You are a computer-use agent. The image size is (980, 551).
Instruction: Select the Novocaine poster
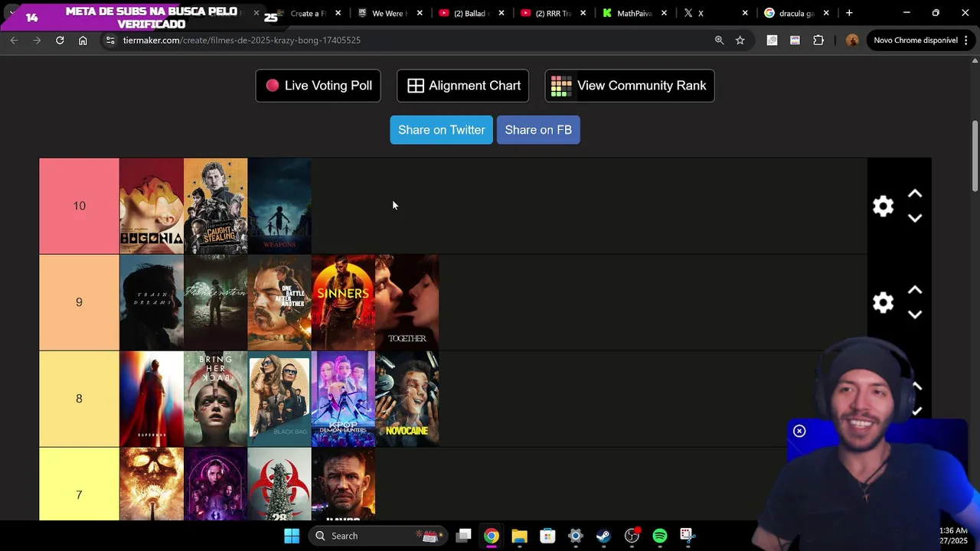(x=407, y=399)
